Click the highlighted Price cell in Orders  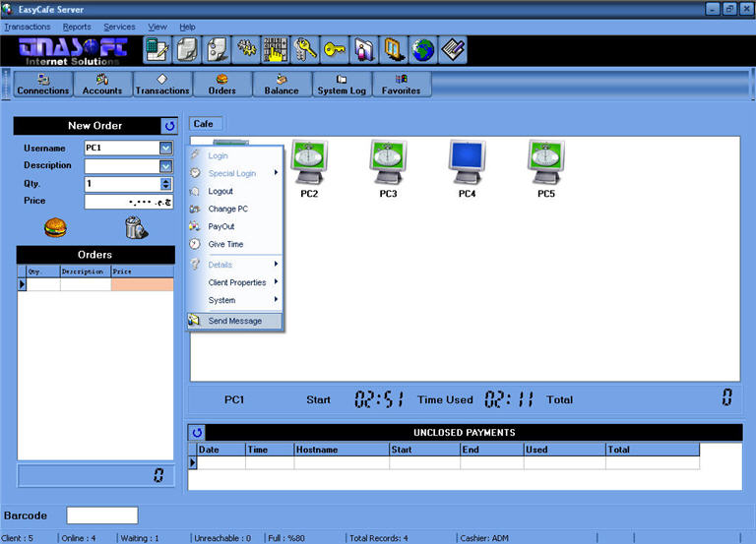(x=142, y=284)
